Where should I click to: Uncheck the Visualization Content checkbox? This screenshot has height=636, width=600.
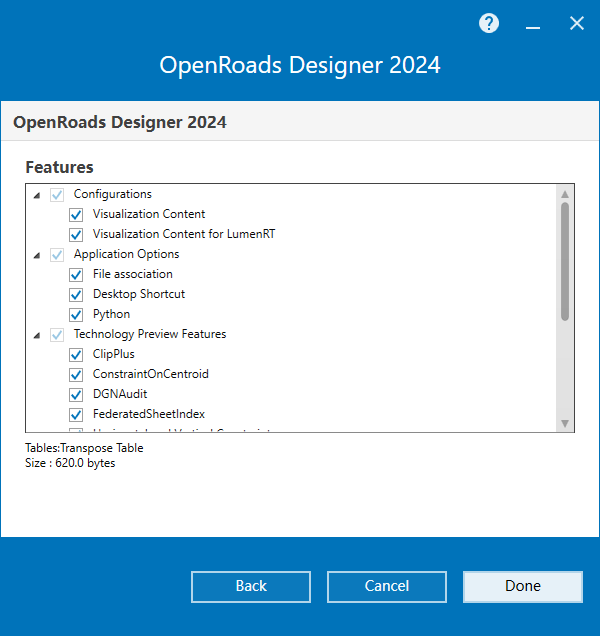pyautogui.click(x=76, y=215)
